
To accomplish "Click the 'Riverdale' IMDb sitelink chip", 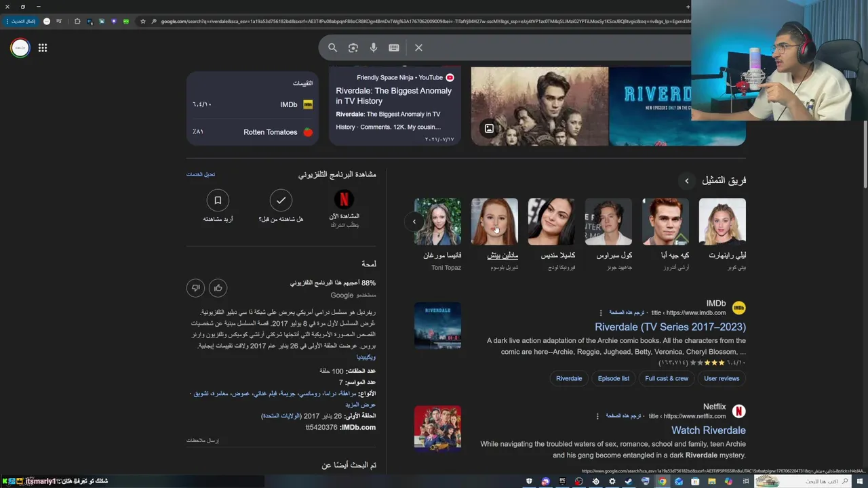I will pos(569,378).
